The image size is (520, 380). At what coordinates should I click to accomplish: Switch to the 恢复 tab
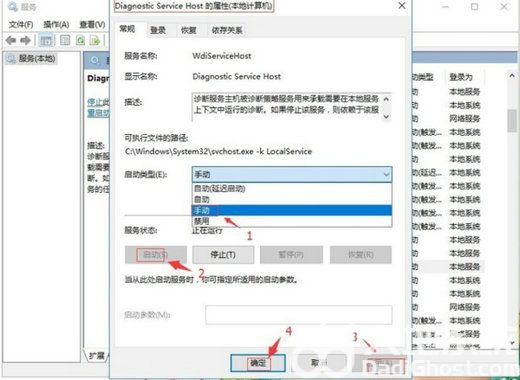189,30
